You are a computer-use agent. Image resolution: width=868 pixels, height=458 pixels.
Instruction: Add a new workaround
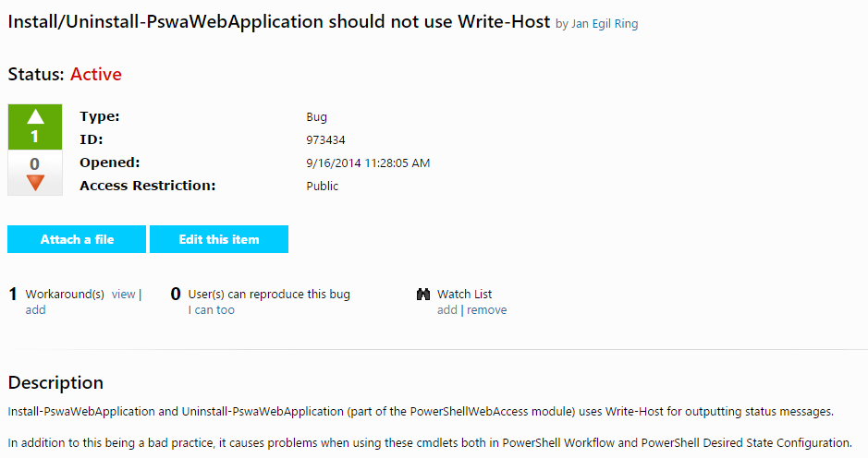35,310
